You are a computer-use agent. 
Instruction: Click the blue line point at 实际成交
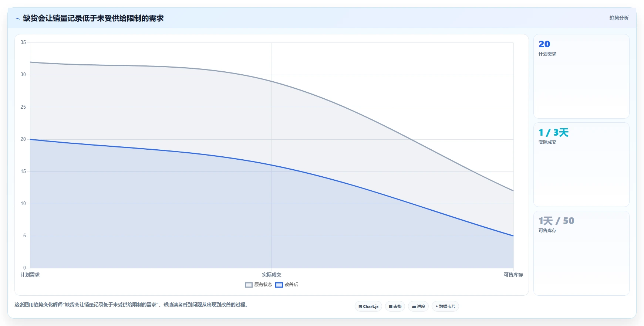pyautogui.click(x=272, y=165)
